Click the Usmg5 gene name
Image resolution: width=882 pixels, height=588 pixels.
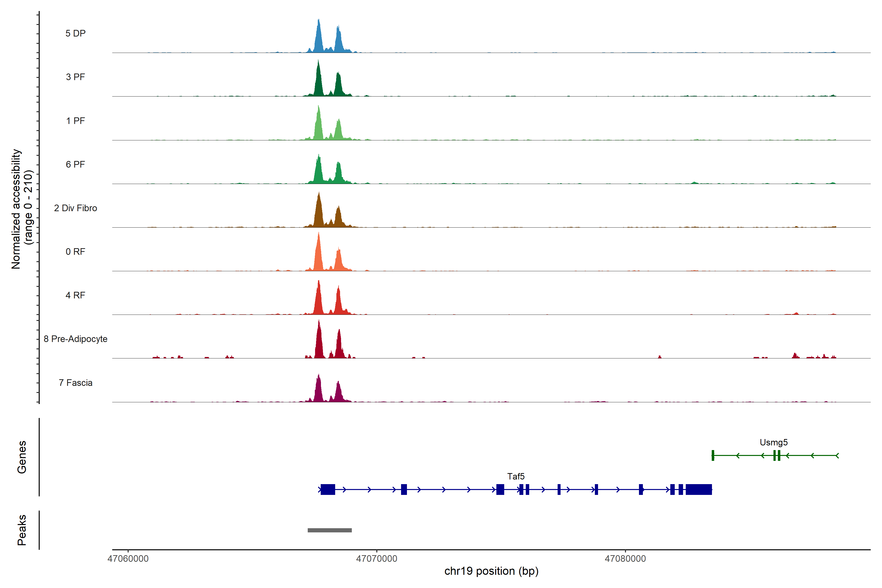773,442
